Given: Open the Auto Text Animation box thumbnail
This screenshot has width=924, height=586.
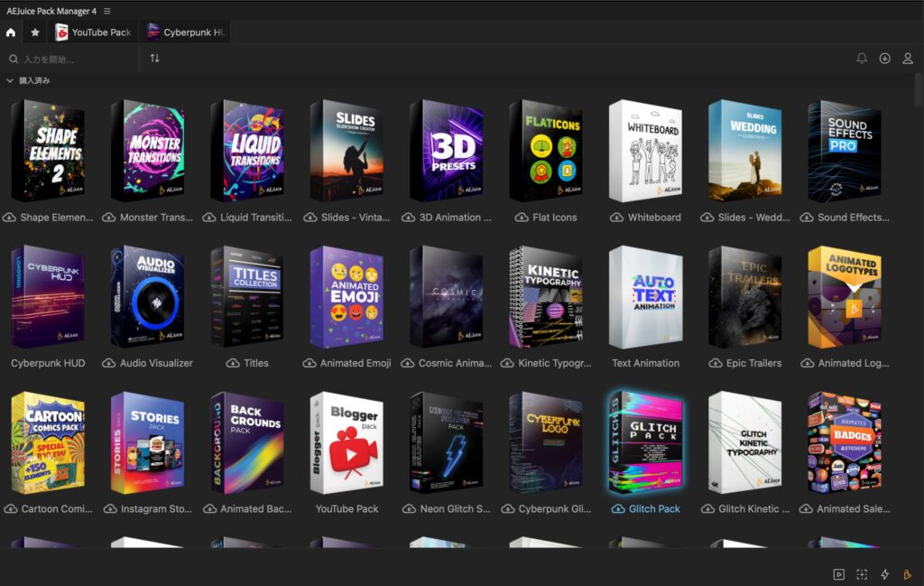Looking at the screenshot, I should tap(645, 296).
